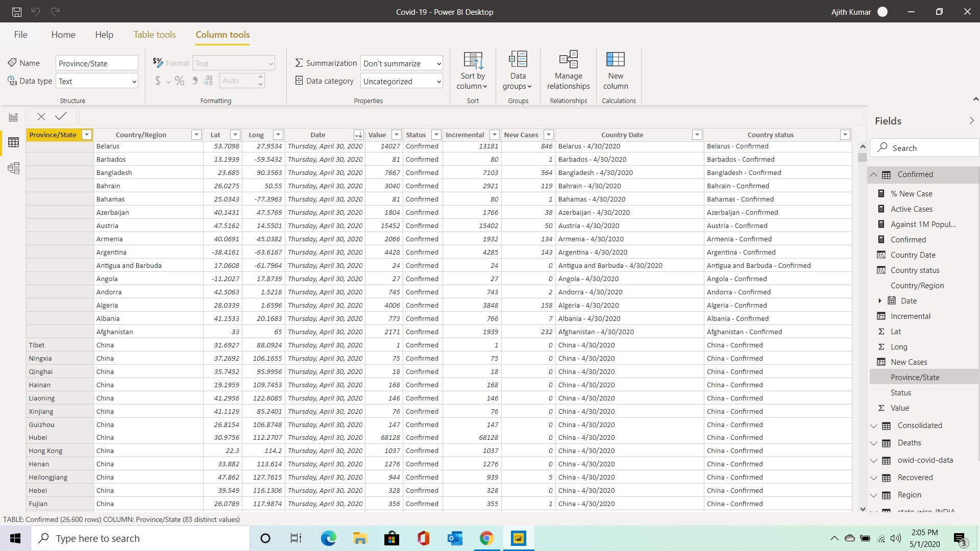Open Country/Region column filter dropdown
Image resolution: width=980 pixels, height=551 pixels.
pyautogui.click(x=196, y=135)
